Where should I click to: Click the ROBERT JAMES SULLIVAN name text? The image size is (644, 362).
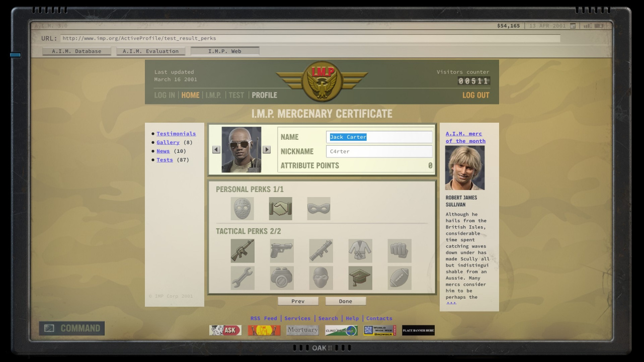[461, 201]
